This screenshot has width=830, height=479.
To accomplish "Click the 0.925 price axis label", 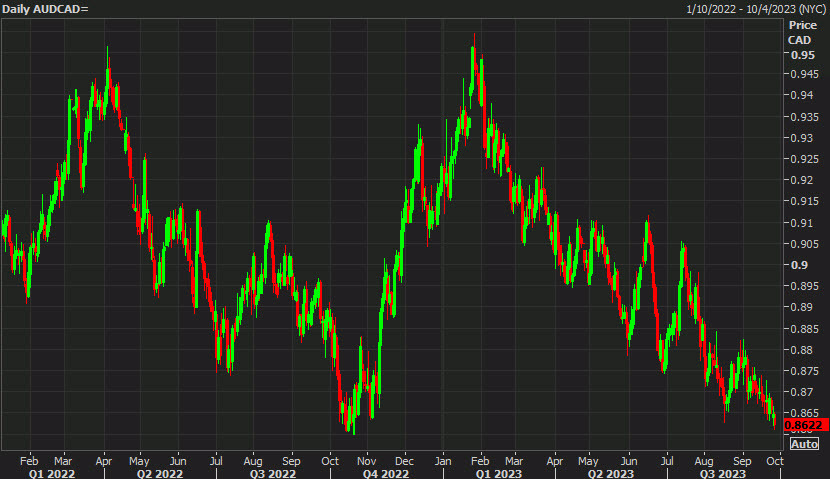I will (x=805, y=159).
